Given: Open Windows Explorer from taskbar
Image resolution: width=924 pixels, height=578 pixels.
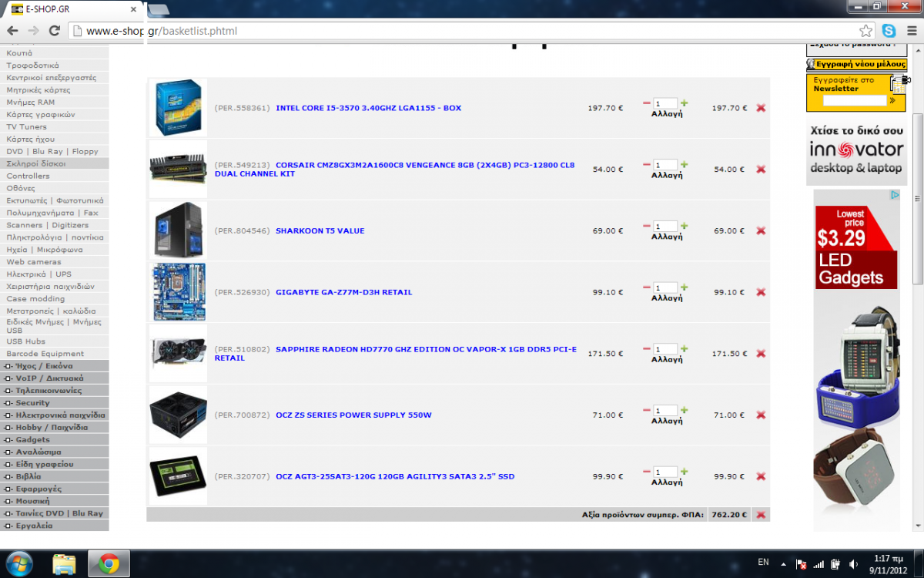Looking at the screenshot, I should [x=65, y=564].
